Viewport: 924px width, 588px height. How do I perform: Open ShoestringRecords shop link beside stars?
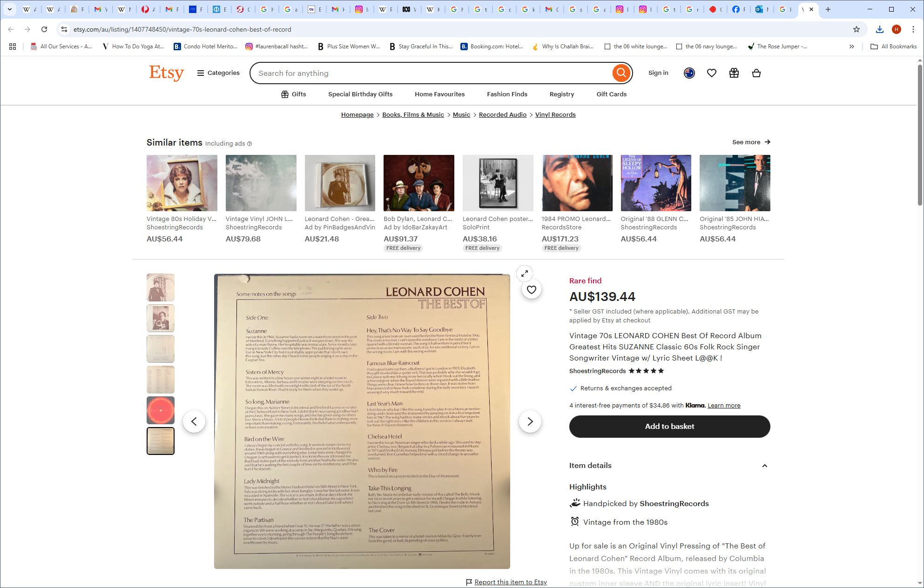[597, 371]
